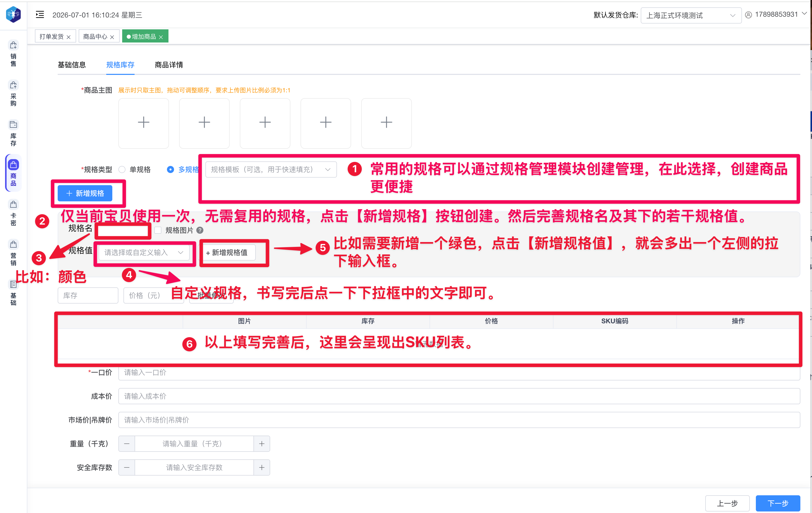Viewport: 812px width, 513px height.
Task: Enable the 规格图片 checkbox
Action: click(158, 230)
